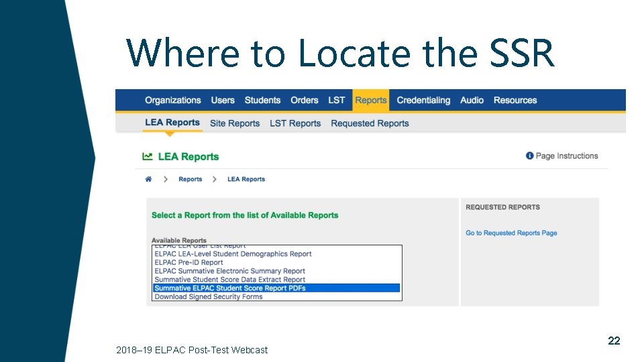Select the highlighted Reports menu

(x=371, y=100)
